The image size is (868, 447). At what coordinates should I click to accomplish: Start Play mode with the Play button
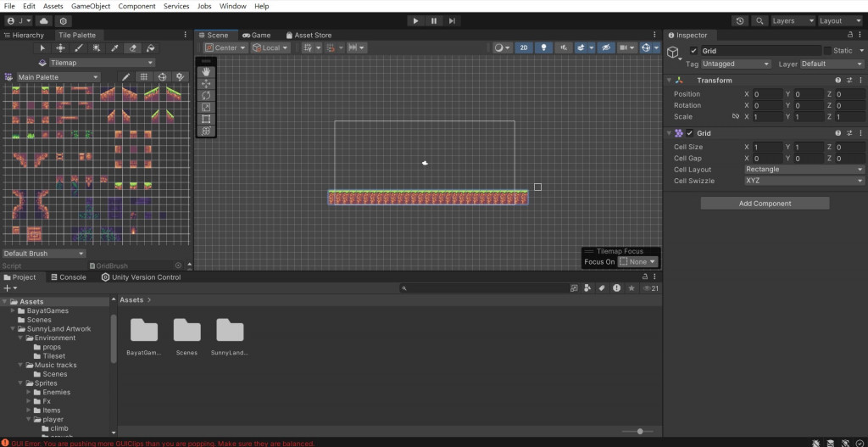coord(415,21)
